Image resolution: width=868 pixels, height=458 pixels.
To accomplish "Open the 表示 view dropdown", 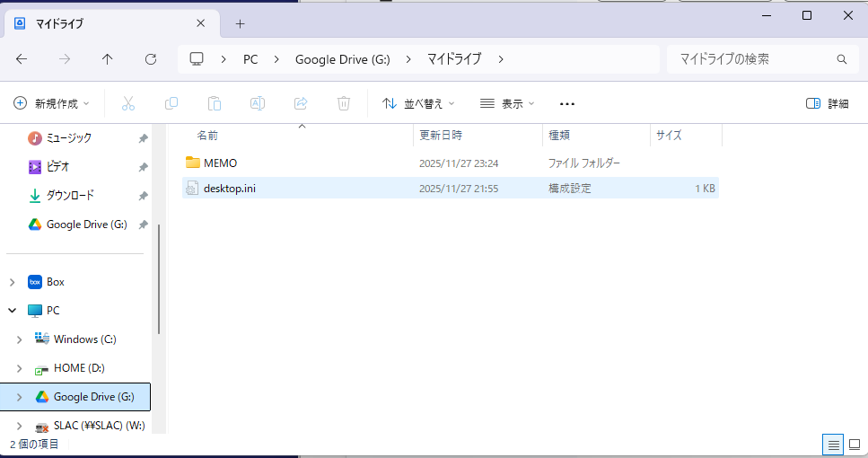I will coord(507,103).
